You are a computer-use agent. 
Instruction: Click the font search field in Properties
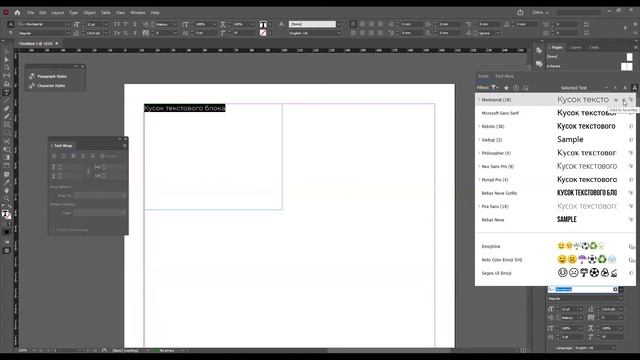coord(582,289)
